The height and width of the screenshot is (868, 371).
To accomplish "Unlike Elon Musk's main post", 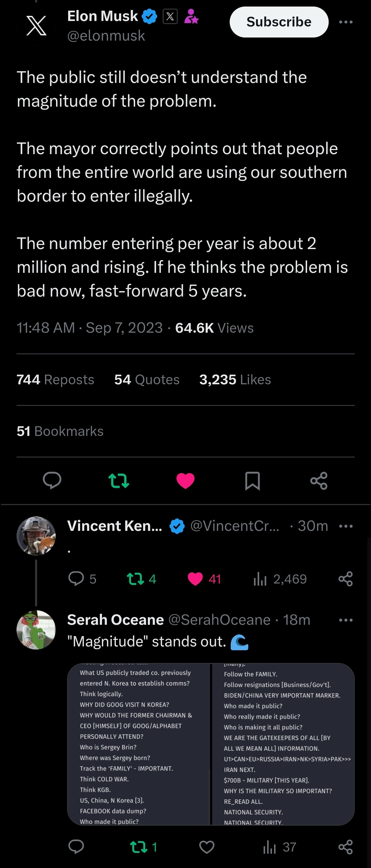I will pos(186,480).
